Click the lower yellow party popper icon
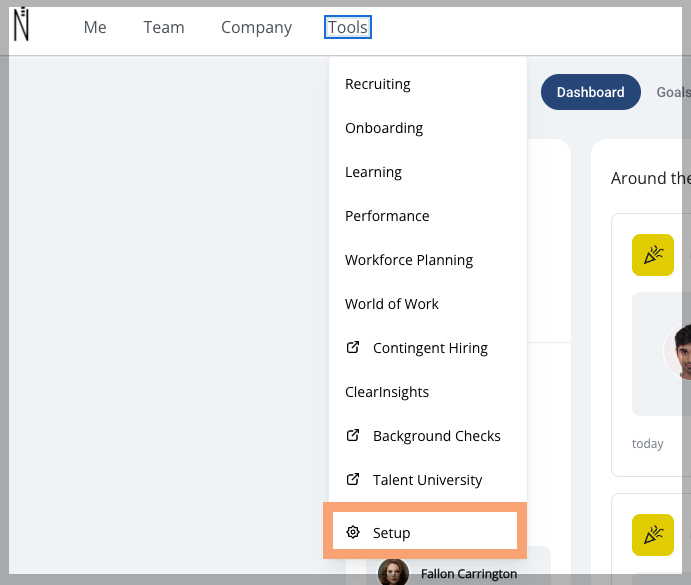The image size is (691, 585). tap(653, 535)
